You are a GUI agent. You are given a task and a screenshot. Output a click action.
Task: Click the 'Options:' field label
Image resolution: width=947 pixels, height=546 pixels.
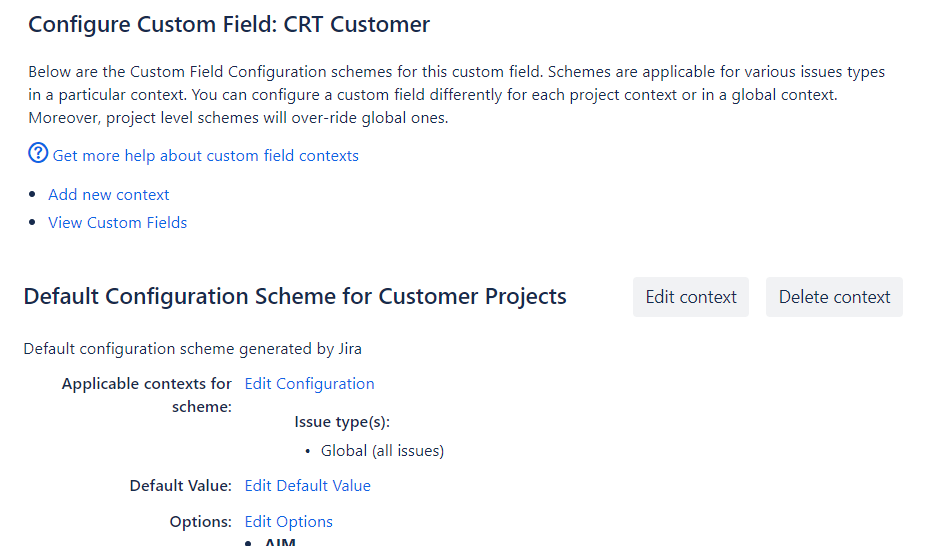pyautogui.click(x=200, y=522)
